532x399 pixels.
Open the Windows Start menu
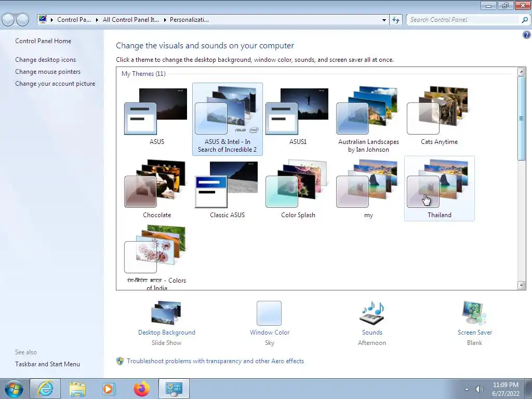click(14, 389)
